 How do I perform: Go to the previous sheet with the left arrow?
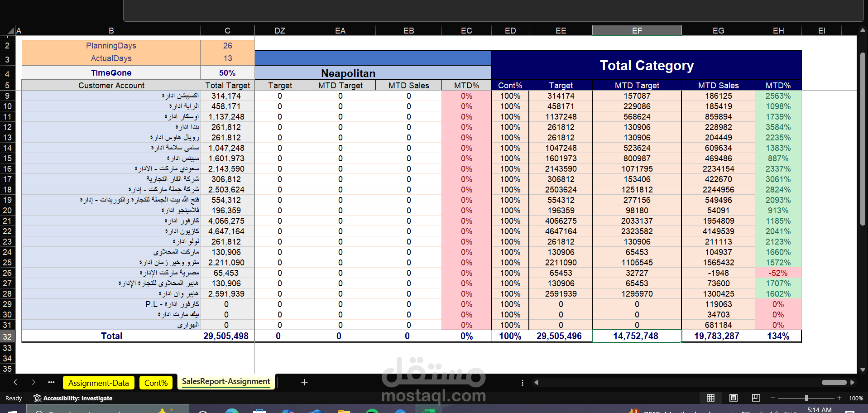tap(15, 382)
